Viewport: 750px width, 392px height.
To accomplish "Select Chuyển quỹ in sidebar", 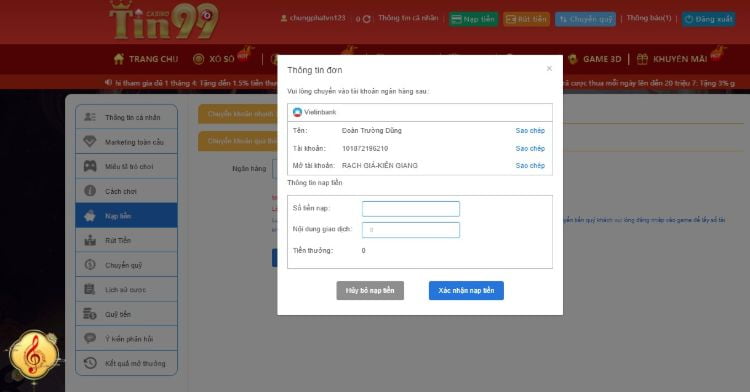I will point(126,265).
